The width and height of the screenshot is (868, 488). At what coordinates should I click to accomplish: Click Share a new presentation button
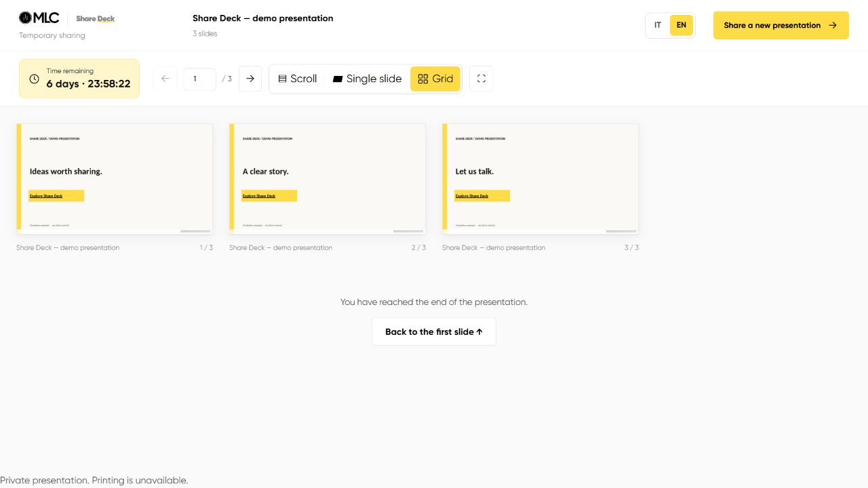click(x=781, y=25)
